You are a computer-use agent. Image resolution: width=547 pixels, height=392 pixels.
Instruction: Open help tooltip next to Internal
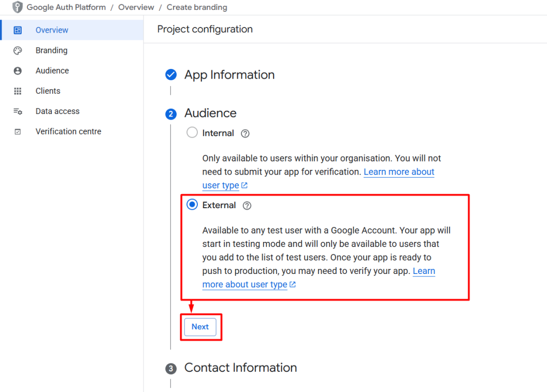(245, 134)
